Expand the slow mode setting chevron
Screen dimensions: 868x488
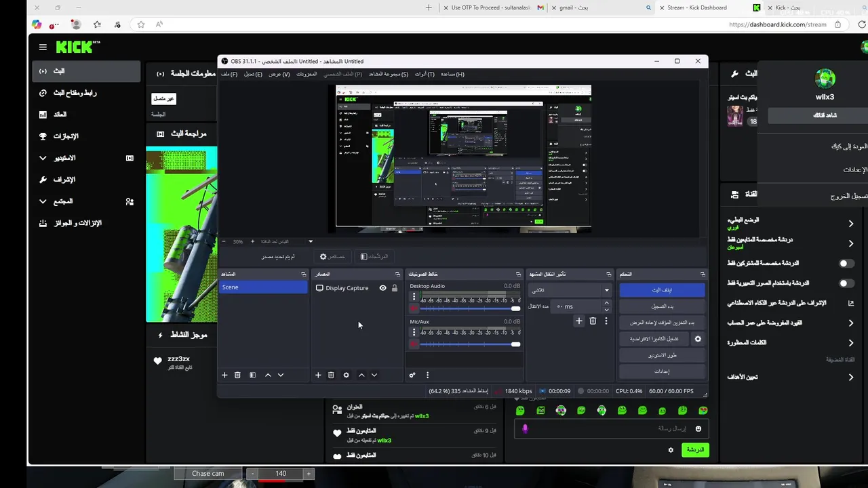click(x=851, y=224)
